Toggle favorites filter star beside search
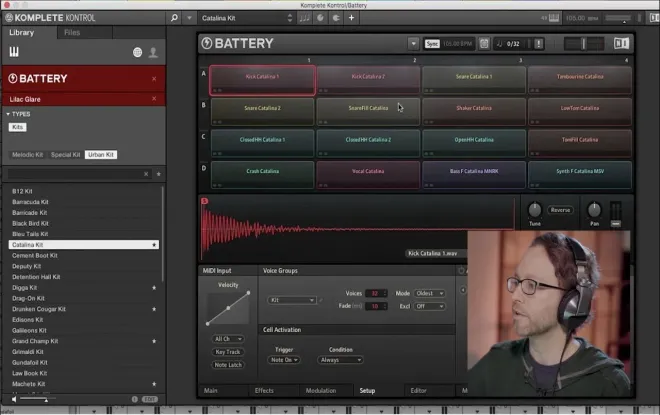660x415 pixels. pyautogui.click(x=159, y=174)
